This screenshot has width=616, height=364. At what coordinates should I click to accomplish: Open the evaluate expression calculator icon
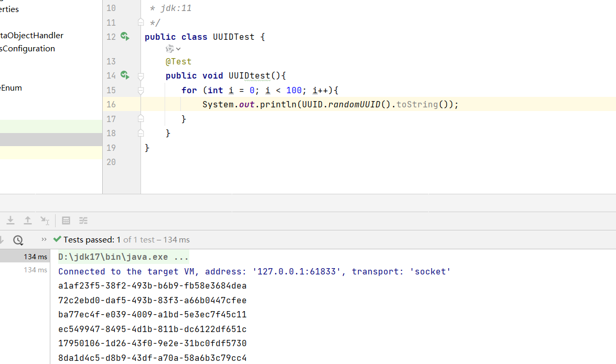point(66,220)
